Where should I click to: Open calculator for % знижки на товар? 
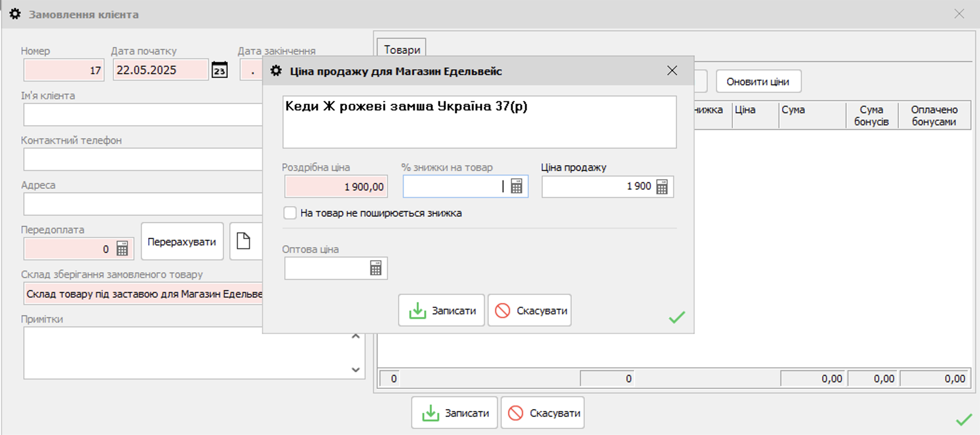tap(516, 186)
